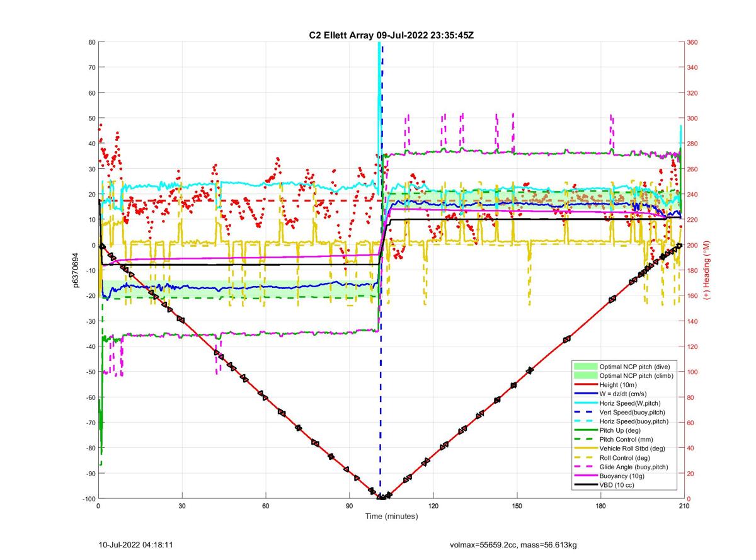Select legend entry "Horiz Speed(W,pitch)"
756x560 pixels.
coord(631,403)
